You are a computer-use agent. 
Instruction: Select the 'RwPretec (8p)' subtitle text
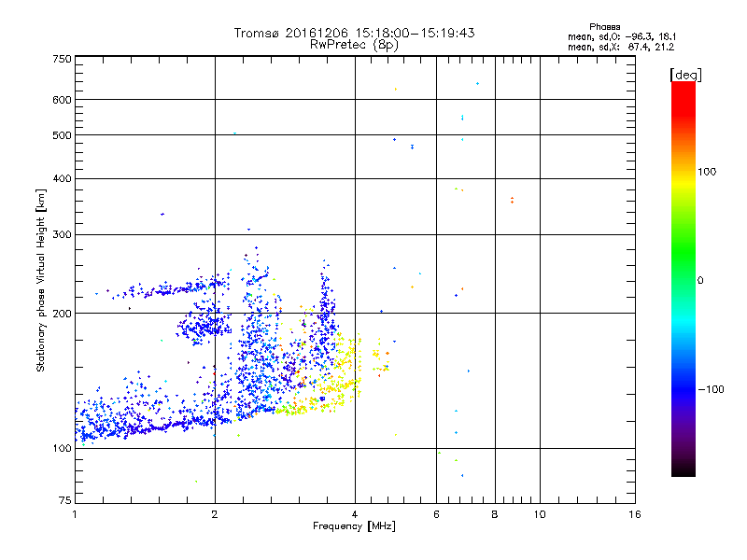354,45
